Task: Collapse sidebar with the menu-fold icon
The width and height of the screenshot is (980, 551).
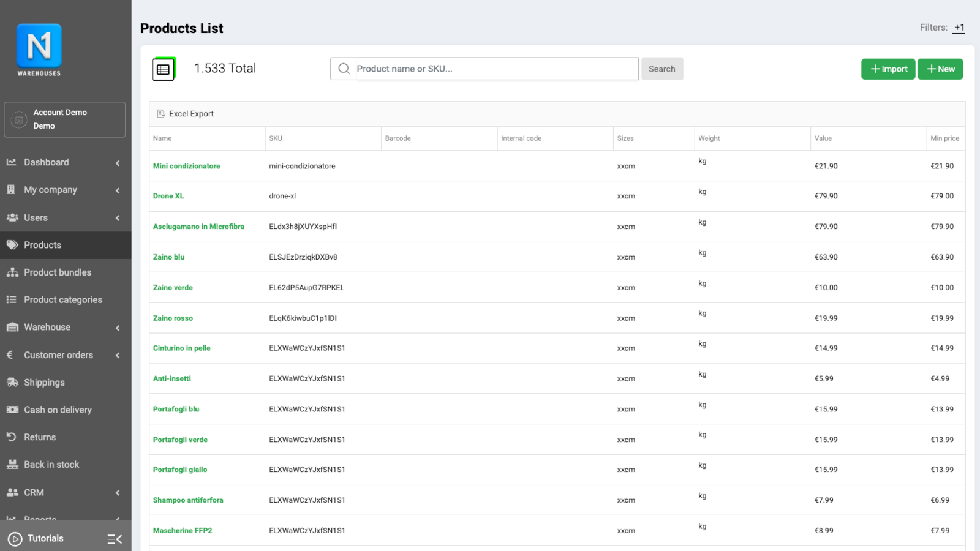Action: pyautogui.click(x=115, y=539)
